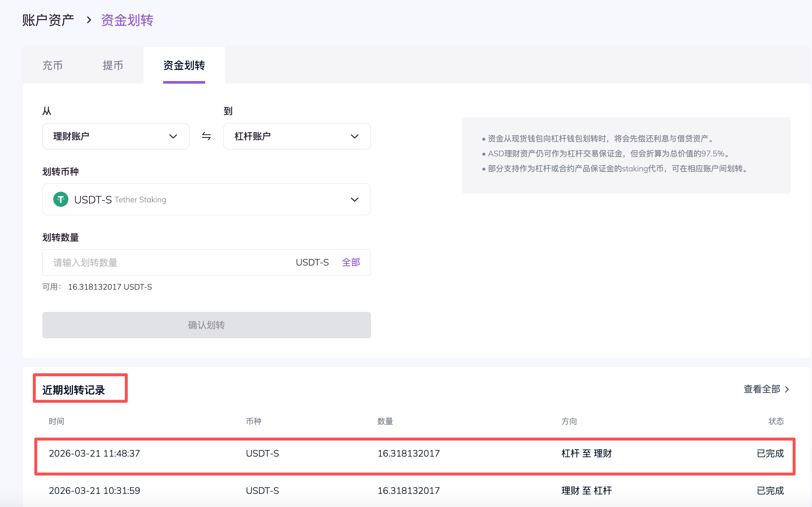Click the 11:48:37 杠杆至理财 transfer record
The width and height of the screenshot is (812, 507).
click(415, 454)
